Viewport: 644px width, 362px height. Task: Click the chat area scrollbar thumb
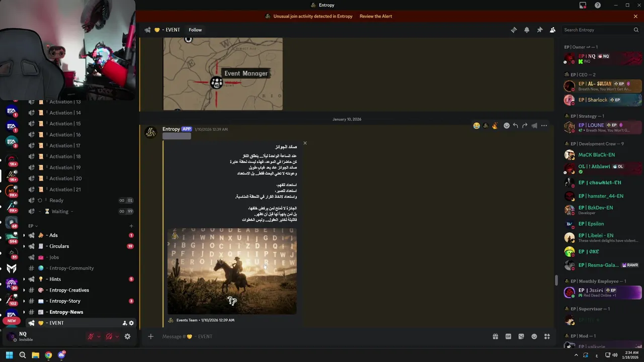point(556,280)
